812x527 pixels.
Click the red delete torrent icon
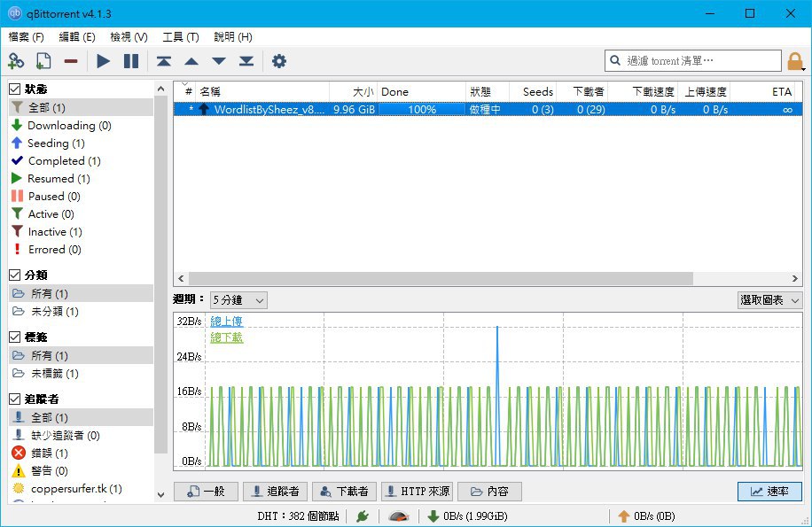pos(71,61)
